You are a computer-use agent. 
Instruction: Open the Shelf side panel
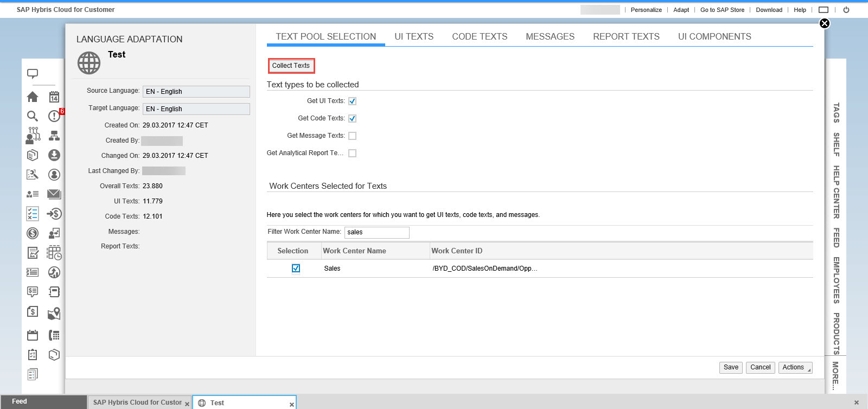pos(836,144)
